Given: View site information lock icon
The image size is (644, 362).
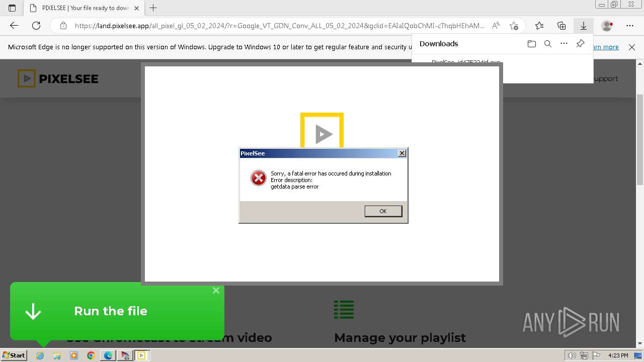Looking at the screenshot, I should pos(63,26).
